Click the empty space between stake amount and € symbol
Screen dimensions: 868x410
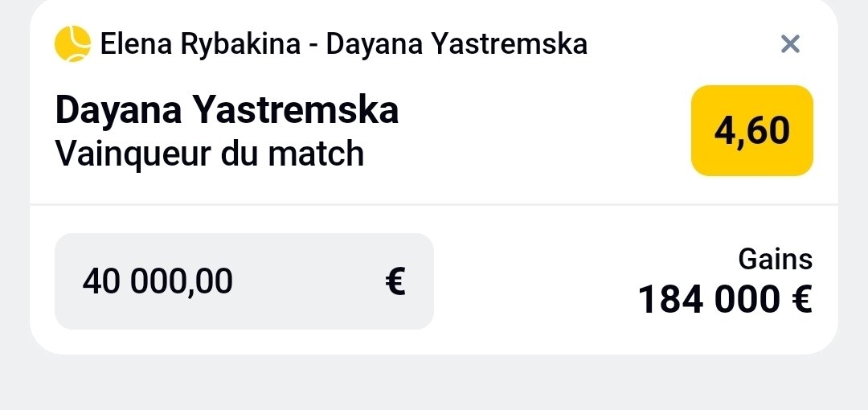click(x=309, y=281)
